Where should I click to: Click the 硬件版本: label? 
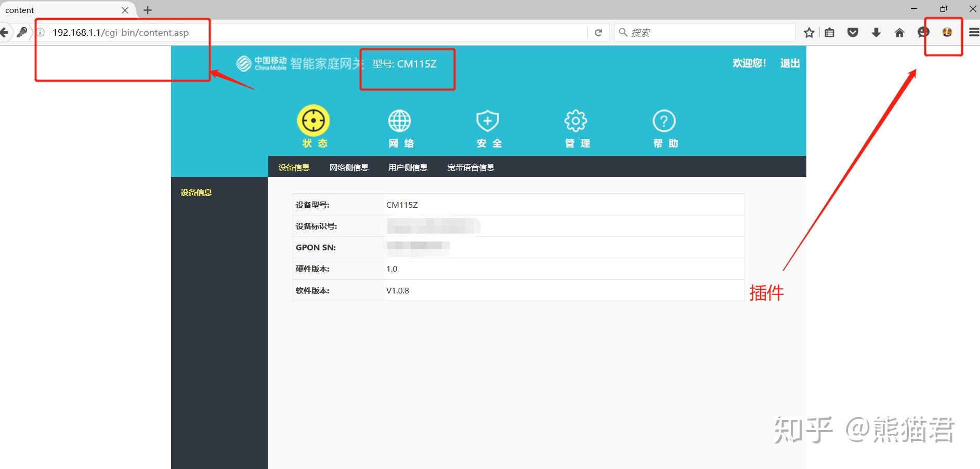[312, 269]
